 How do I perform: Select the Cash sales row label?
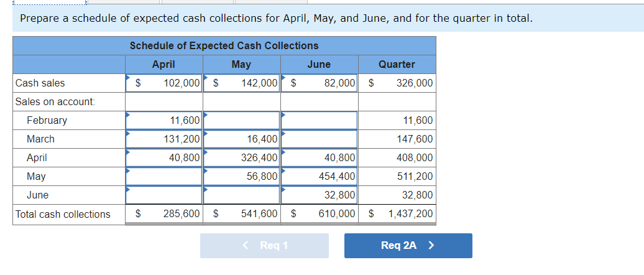[x=40, y=83]
